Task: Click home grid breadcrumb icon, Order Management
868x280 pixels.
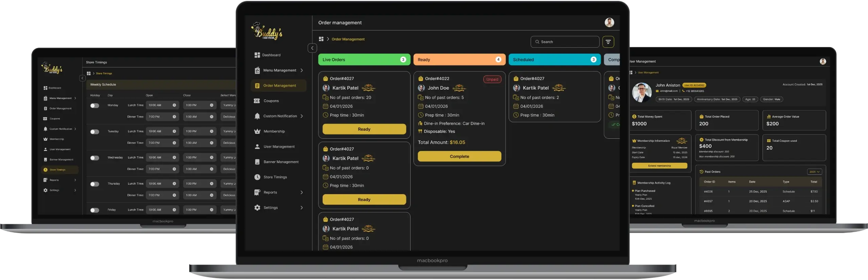Action: click(321, 39)
